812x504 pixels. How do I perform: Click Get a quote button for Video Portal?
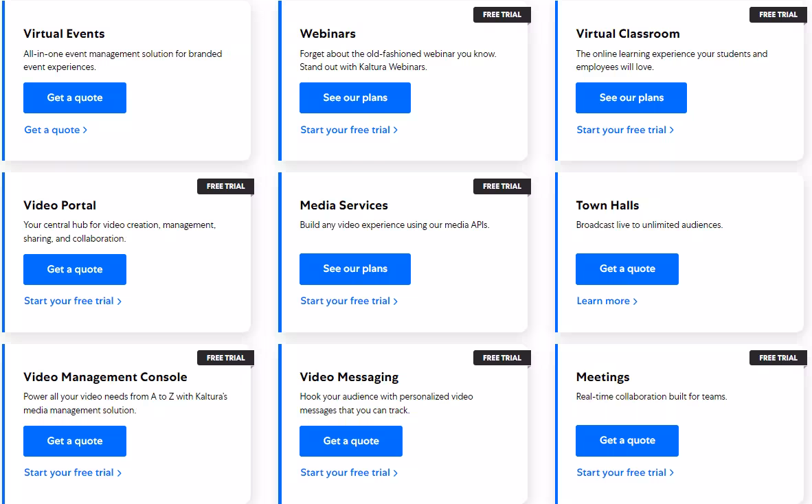coord(75,269)
